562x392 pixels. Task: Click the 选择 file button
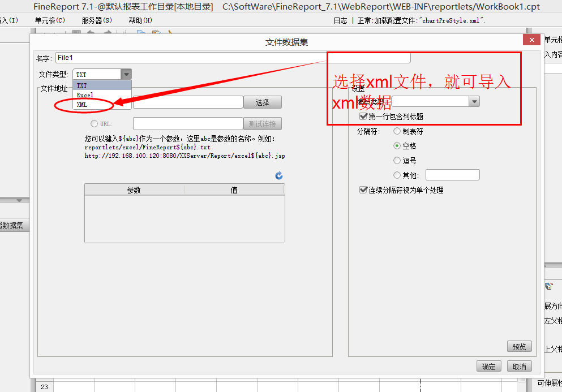(263, 102)
